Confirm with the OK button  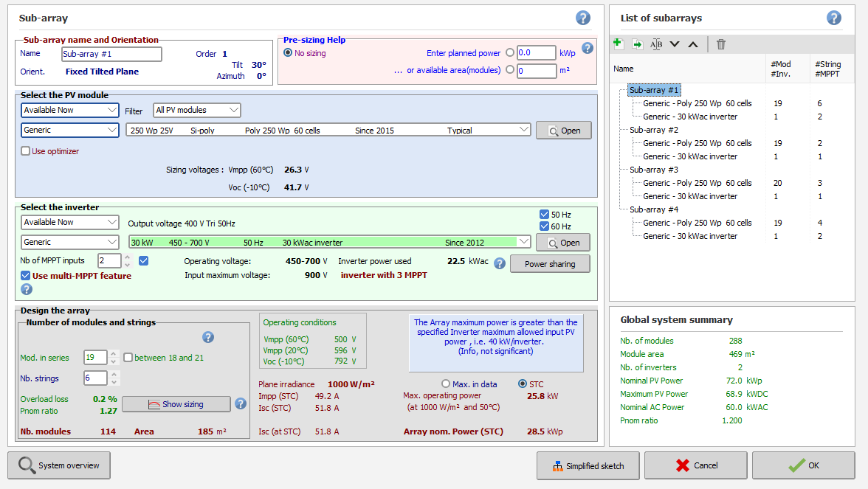point(803,466)
